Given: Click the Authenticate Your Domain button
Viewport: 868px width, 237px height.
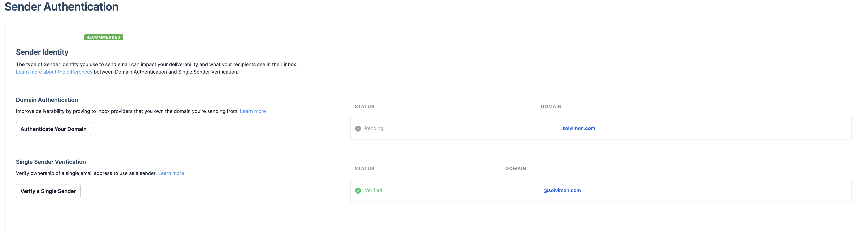Looking at the screenshot, I should click(x=53, y=129).
